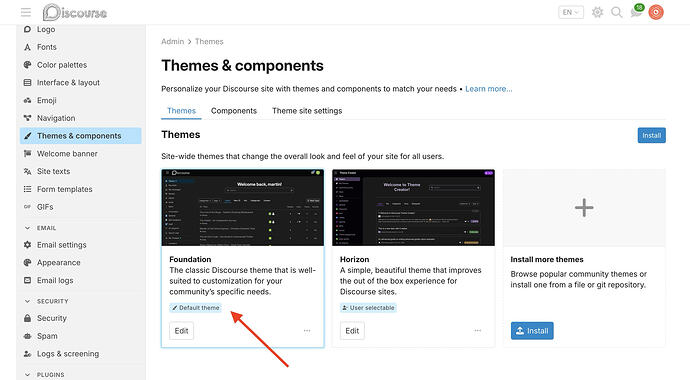The image size is (690, 380).
Task: Open Emoji settings in sidebar
Action: 47,100
